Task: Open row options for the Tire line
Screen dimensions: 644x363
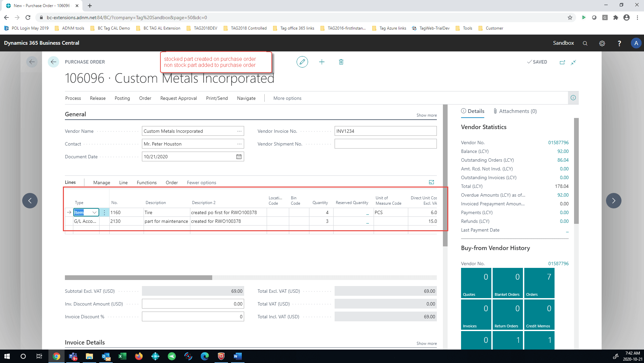Action: click(104, 212)
